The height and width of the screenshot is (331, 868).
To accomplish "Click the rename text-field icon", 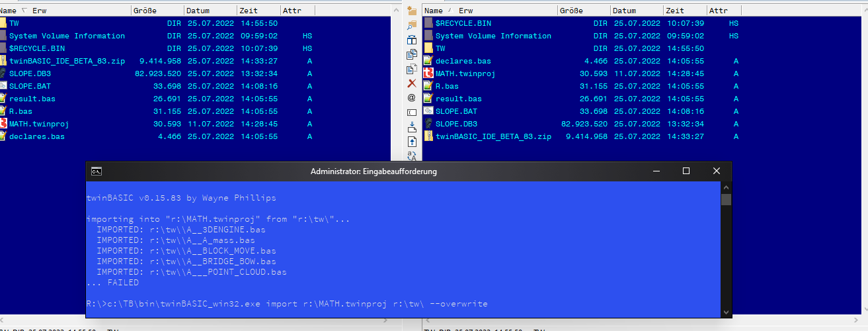I will click(x=411, y=112).
